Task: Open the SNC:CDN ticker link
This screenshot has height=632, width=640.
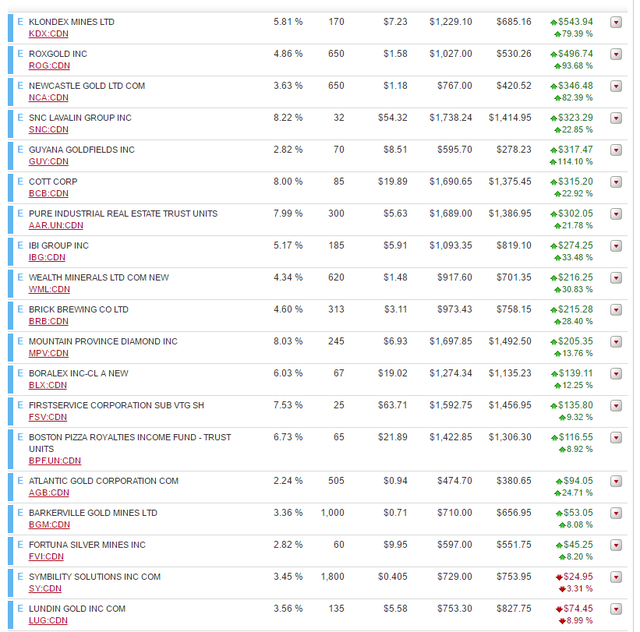Action: 48,129
